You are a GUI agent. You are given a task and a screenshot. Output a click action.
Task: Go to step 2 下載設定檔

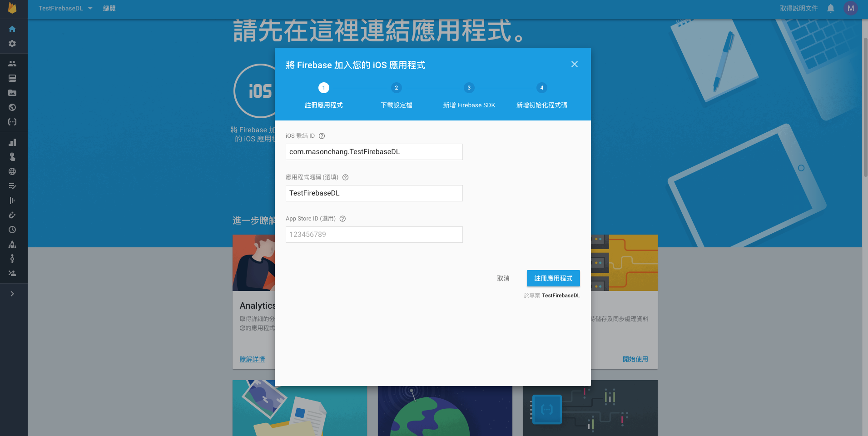click(397, 96)
